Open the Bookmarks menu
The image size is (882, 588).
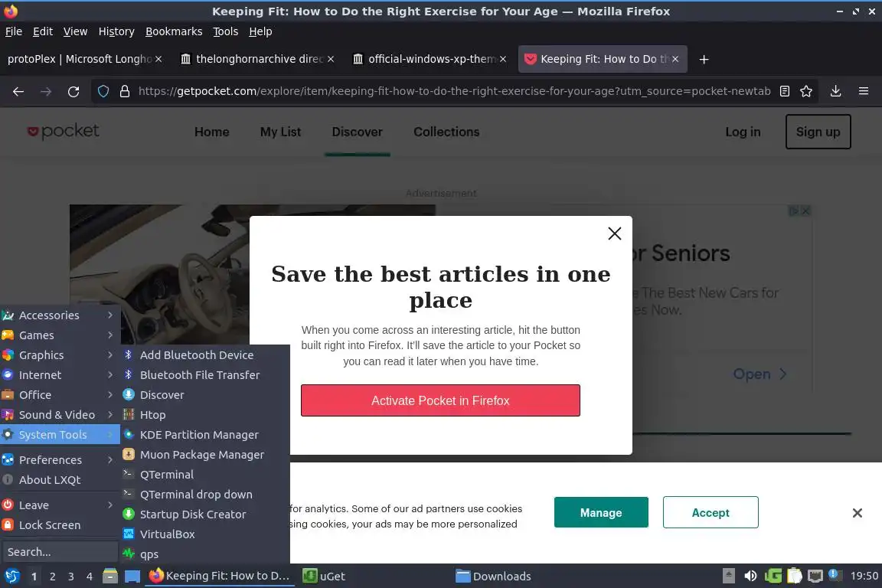174,31
